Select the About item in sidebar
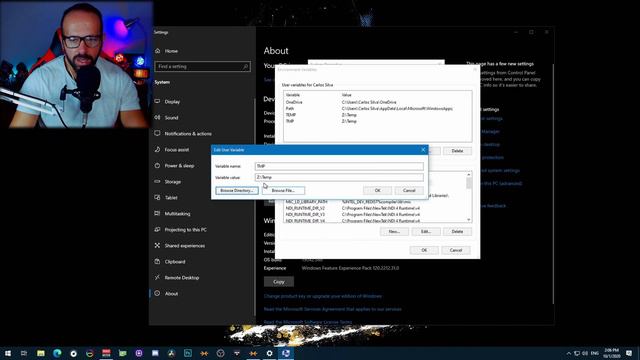The width and height of the screenshot is (640, 360). 171,293
